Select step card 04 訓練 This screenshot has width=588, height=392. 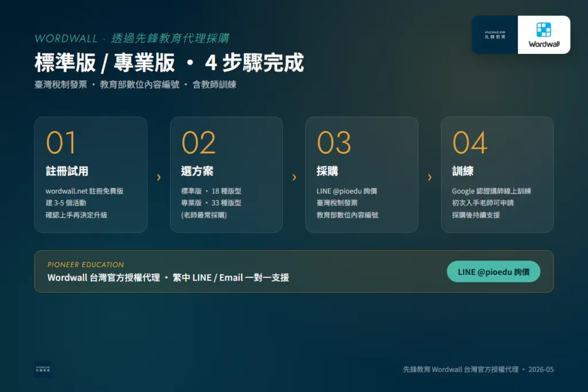click(497, 174)
